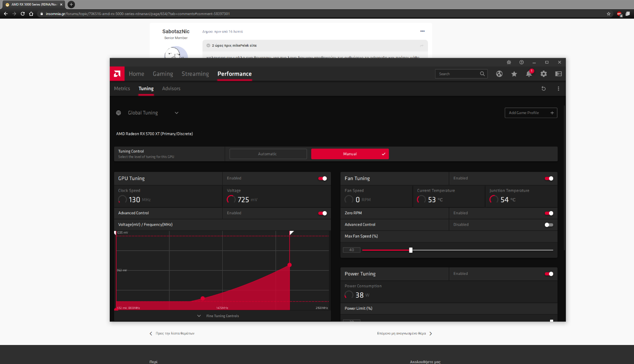The height and width of the screenshot is (364, 634).
Task: Click the max frequency marker on graph
Action: click(291, 233)
